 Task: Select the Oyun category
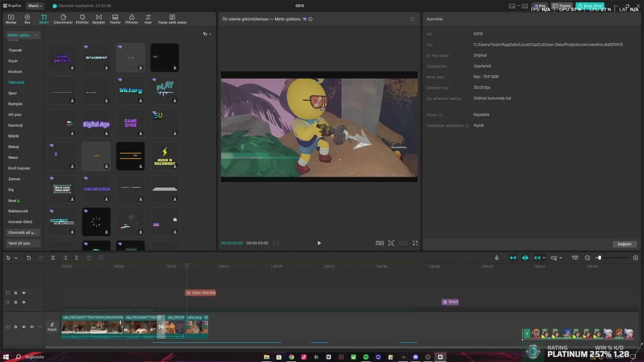click(13, 61)
